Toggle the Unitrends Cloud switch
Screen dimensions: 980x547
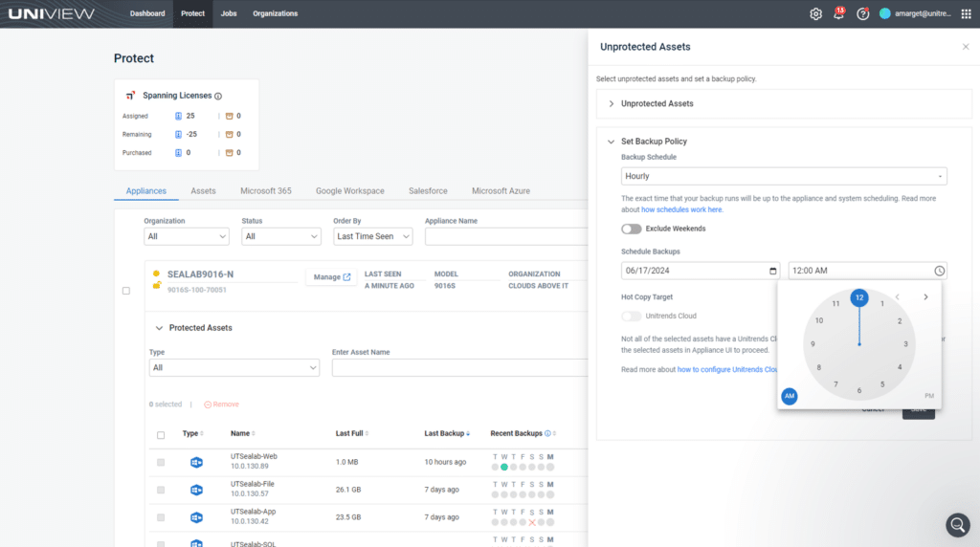tap(632, 317)
